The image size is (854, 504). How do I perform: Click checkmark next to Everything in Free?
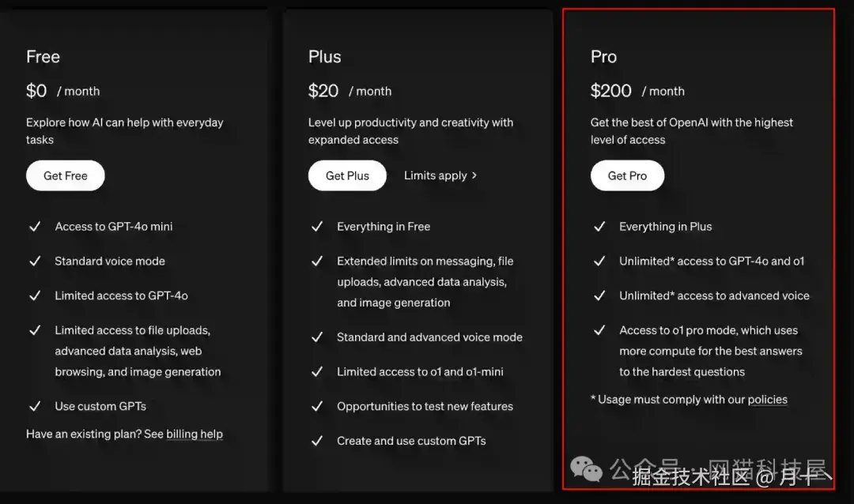click(x=317, y=227)
